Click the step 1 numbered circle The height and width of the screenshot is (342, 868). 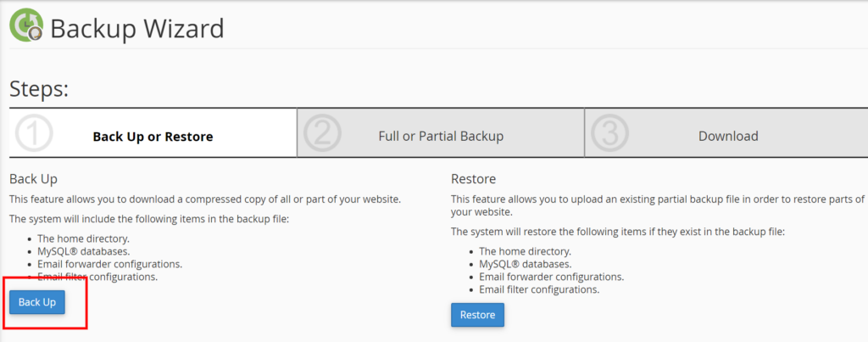coord(34,133)
